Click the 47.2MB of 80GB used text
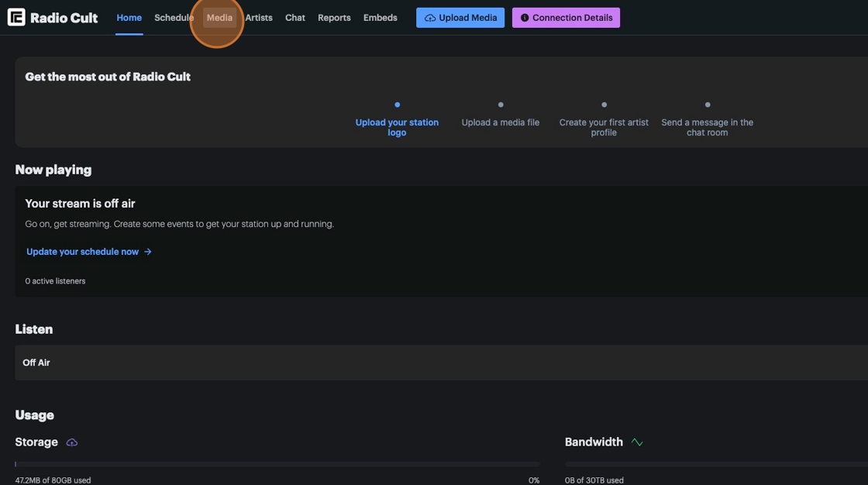This screenshot has height=485, width=868. click(53, 480)
